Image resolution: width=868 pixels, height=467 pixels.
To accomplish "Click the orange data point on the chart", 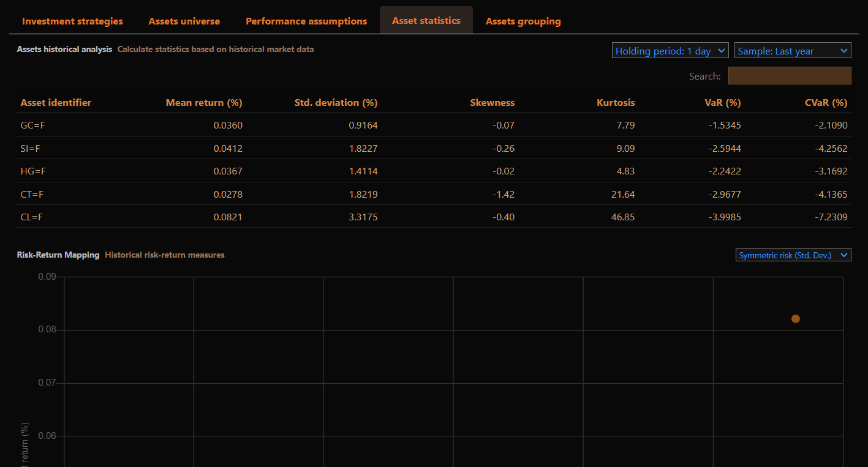I will (795, 319).
